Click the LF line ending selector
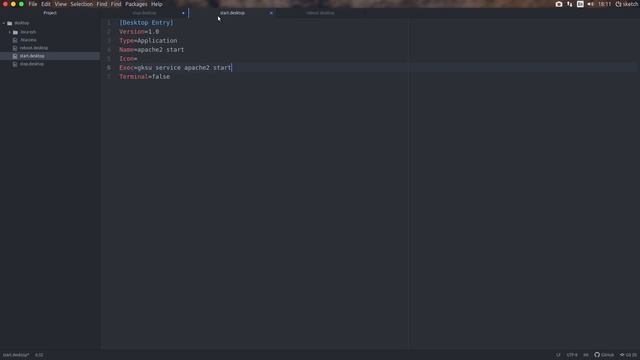Viewport: 640px width, 360px height. click(x=558, y=355)
